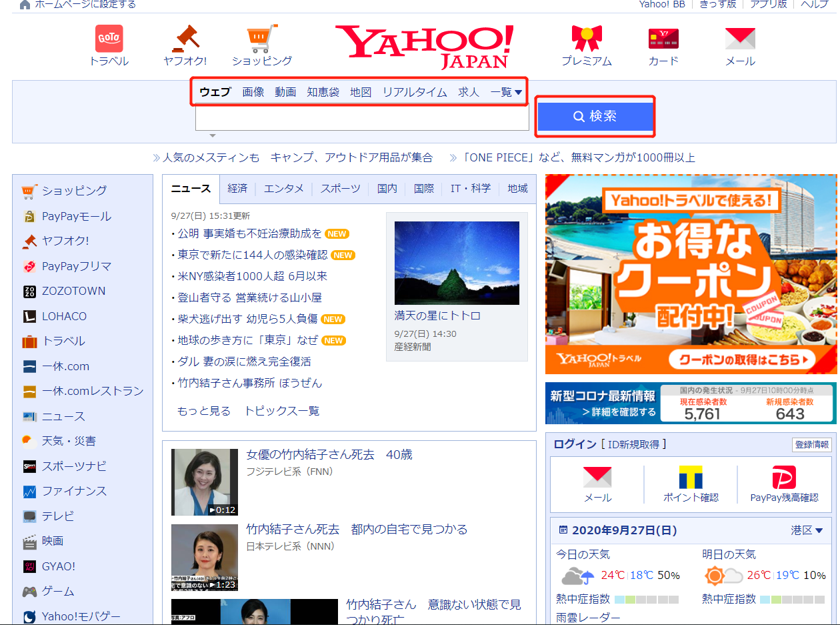This screenshot has height=625, width=840.
Task: Open the プレミアム ribbon icon
Action: 587,38
